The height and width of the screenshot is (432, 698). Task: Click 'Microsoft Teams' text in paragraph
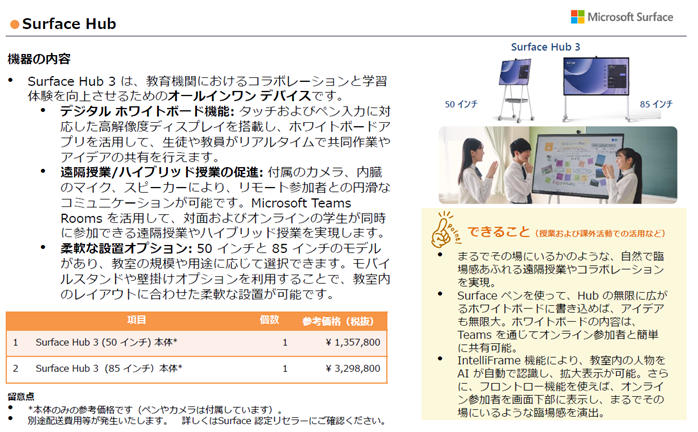pos(301,203)
